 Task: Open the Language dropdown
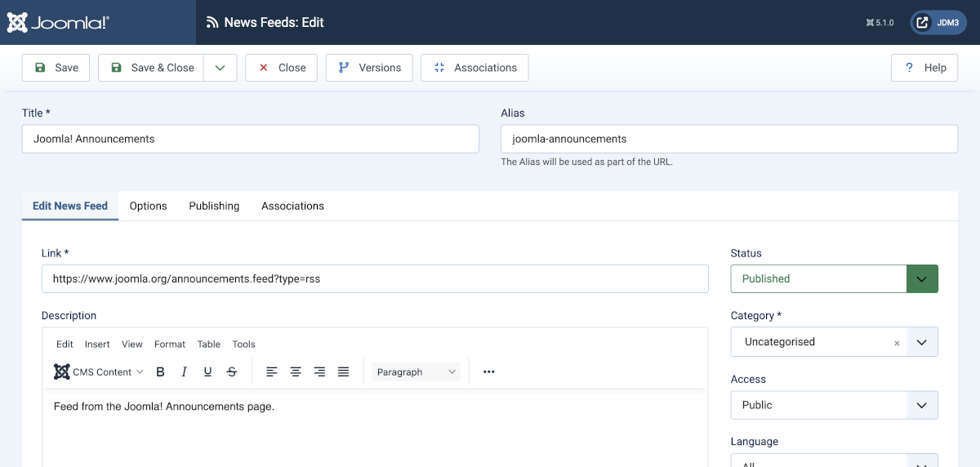(x=835, y=460)
